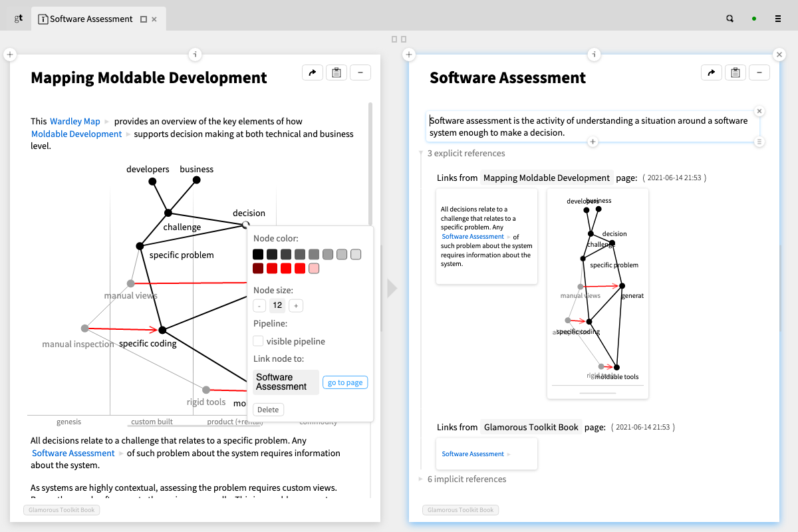This screenshot has height=532, width=798.
Task: Click the share arrow in Software Assessment pane
Action: click(x=712, y=72)
